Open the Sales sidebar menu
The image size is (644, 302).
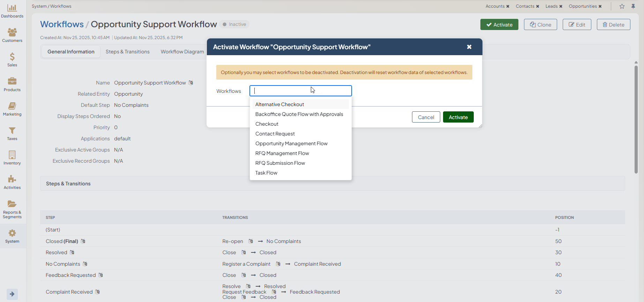[x=12, y=60]
